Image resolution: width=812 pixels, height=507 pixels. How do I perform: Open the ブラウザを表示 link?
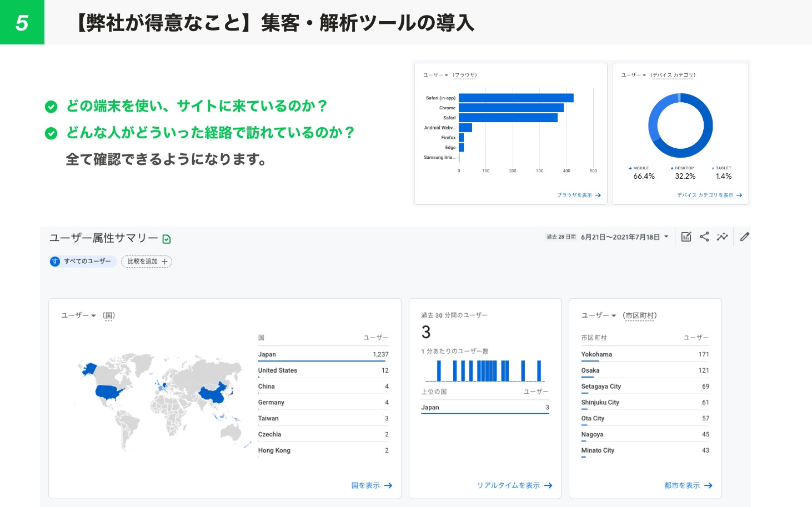point(576,195)
